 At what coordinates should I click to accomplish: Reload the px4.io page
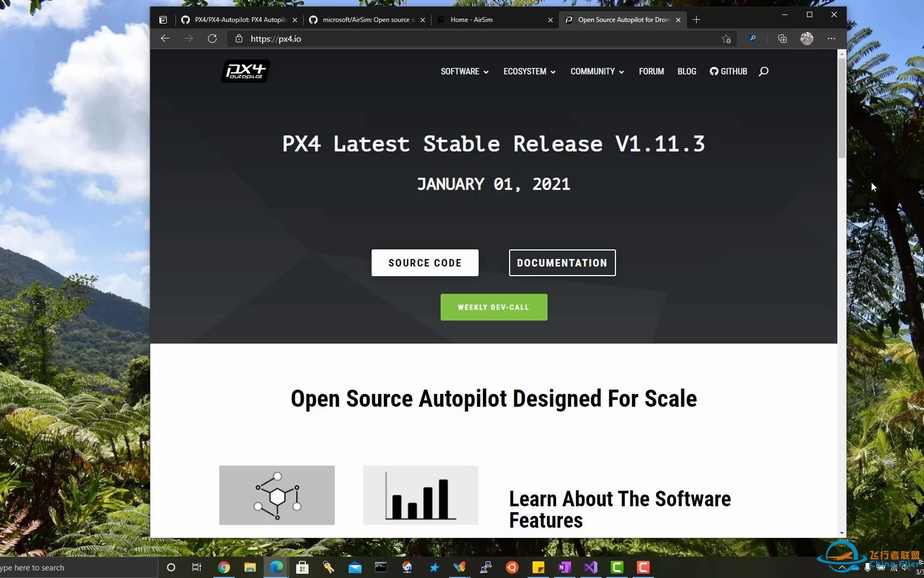click(212, 39)
